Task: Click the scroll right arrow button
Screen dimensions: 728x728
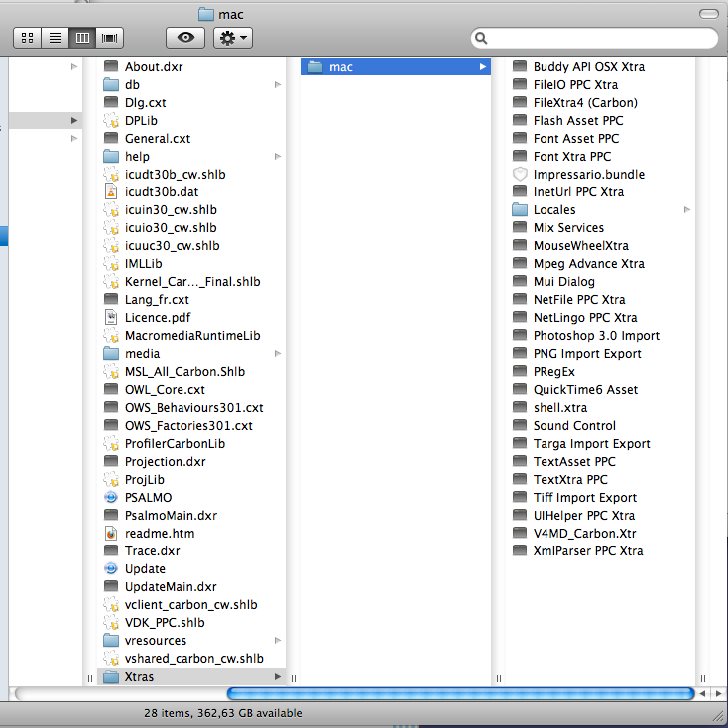Action: click(x=718, y=694)
